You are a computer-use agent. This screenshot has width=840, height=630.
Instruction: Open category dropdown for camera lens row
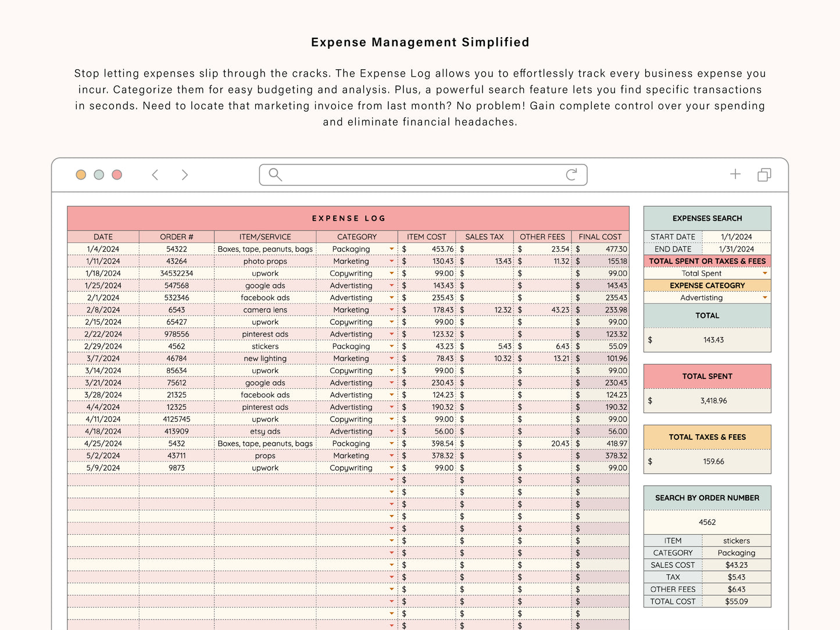pyautogui.click(x=392, y=310)
